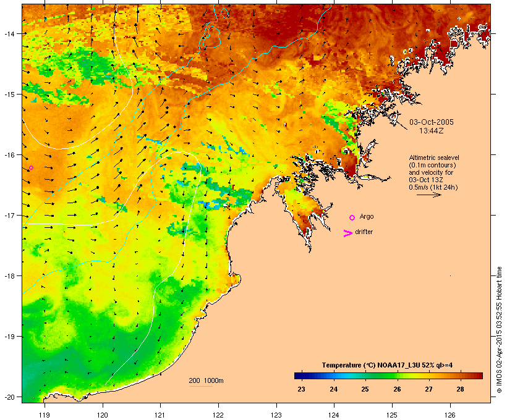Click the cyan isobath legend line
The height and width of the screenshot is (420, 507).
(x=201, y=386)
